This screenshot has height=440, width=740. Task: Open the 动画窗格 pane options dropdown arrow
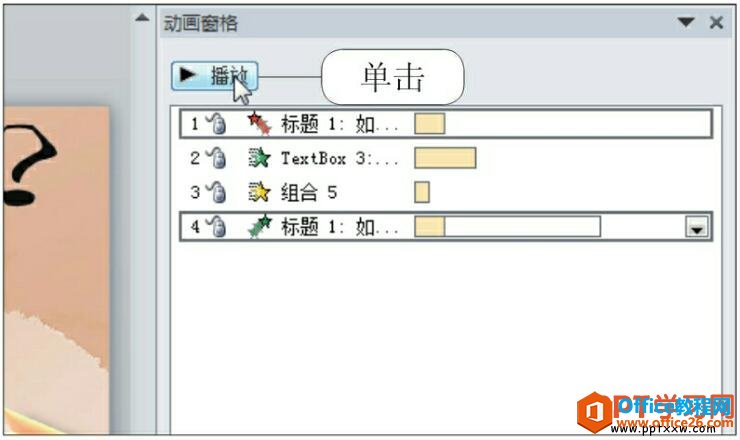[685, 22]
